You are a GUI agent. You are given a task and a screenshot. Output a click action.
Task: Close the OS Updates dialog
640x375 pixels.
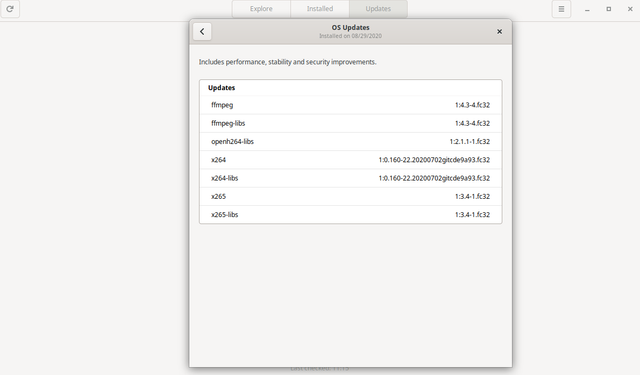click(499, 31)
